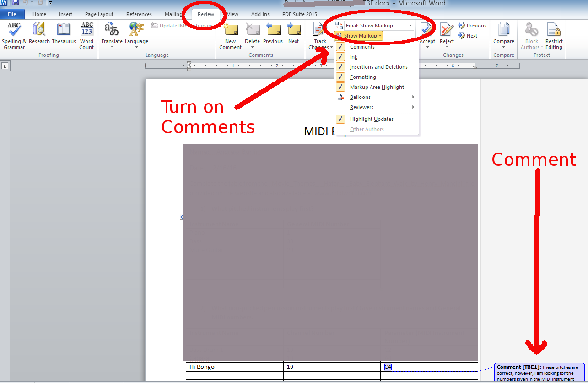Open the Translate dropdown arrow

pos(112,47)
